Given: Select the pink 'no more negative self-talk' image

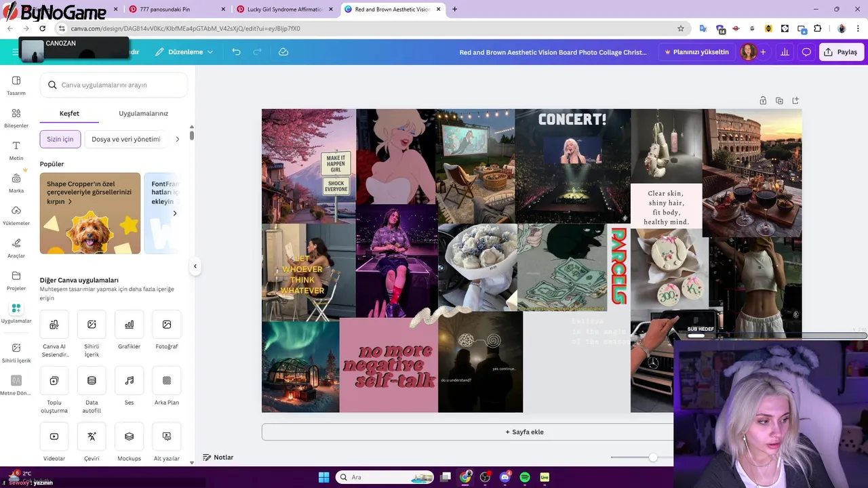Looking at the screenshot, I should (389, 365).
